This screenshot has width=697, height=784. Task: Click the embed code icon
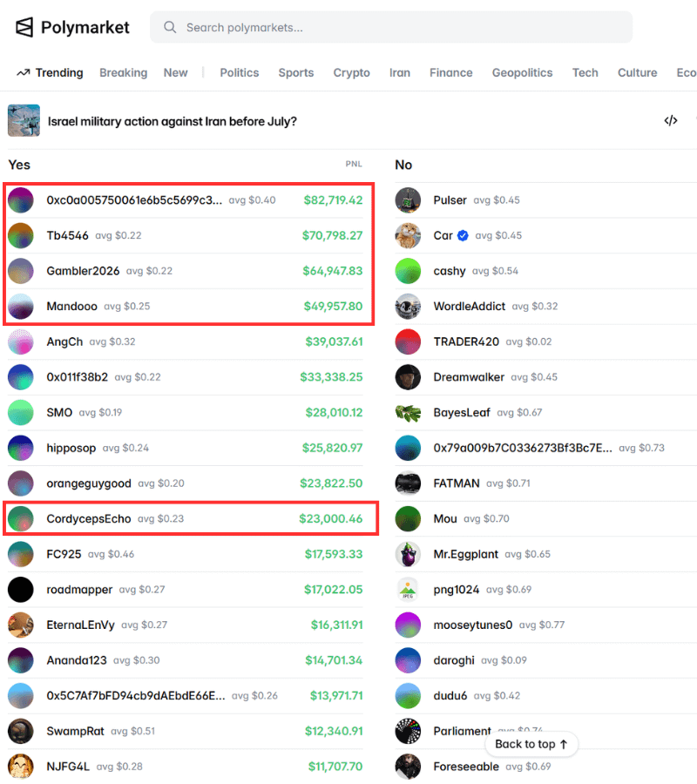(x=671, y=120)
